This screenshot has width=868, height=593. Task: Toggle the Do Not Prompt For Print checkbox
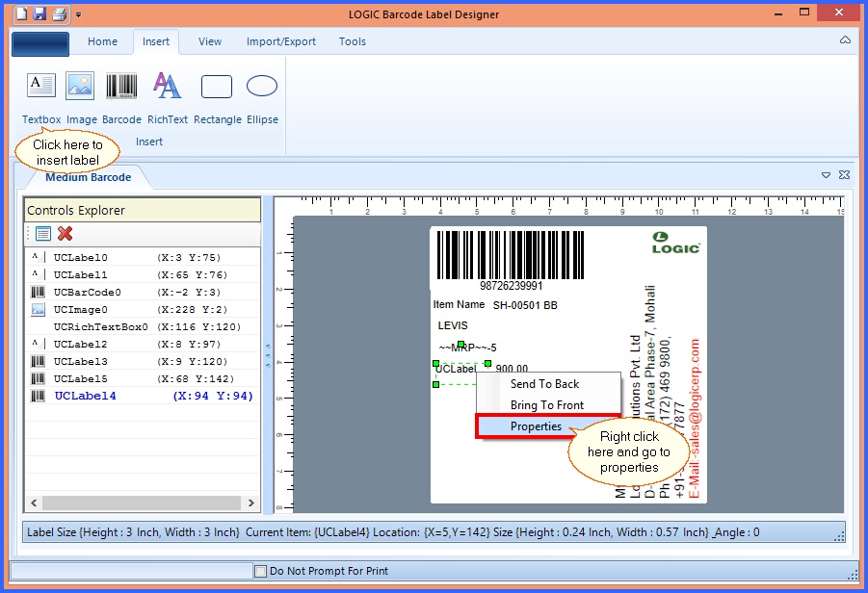260,571
